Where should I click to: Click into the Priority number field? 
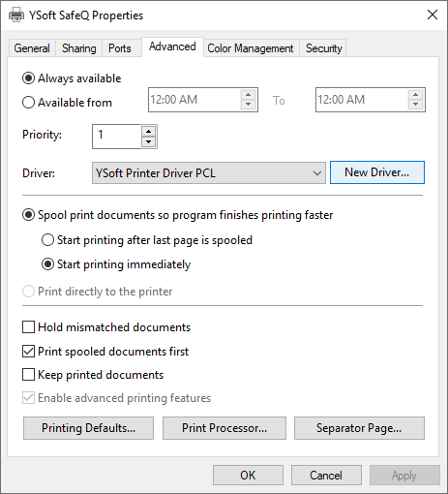tap(117, 137)
